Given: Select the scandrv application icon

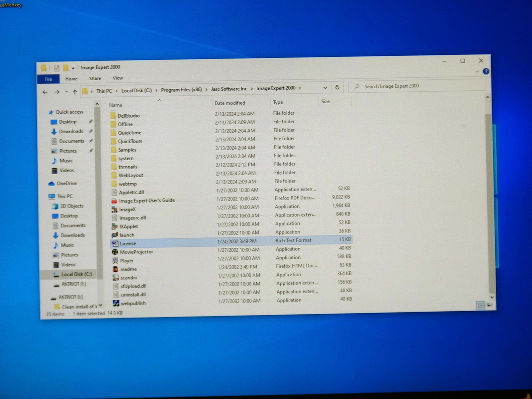Looking at the screenshot, I should [x=116, y=277].
